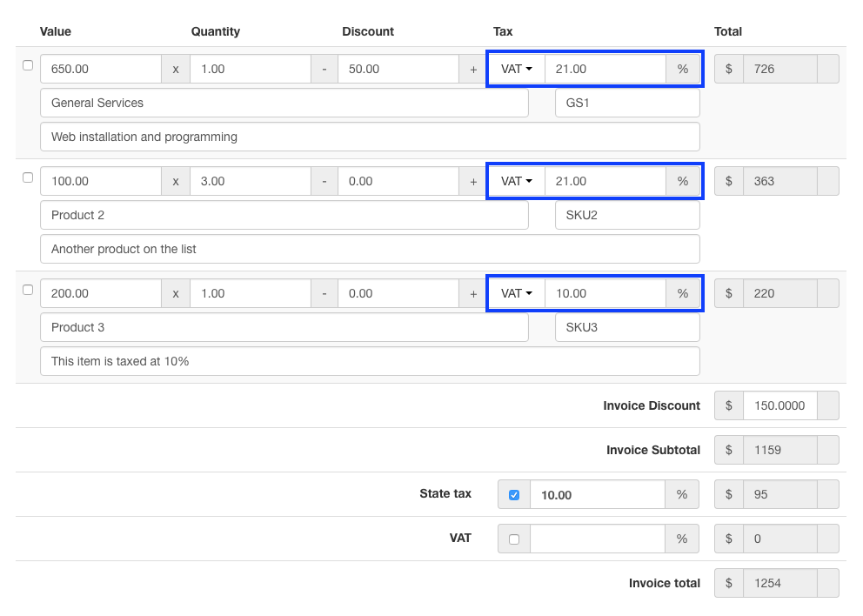Click the GS1 SKU field
The width and height of the screenshot is (863, 616).
click(x=627, y=103)
